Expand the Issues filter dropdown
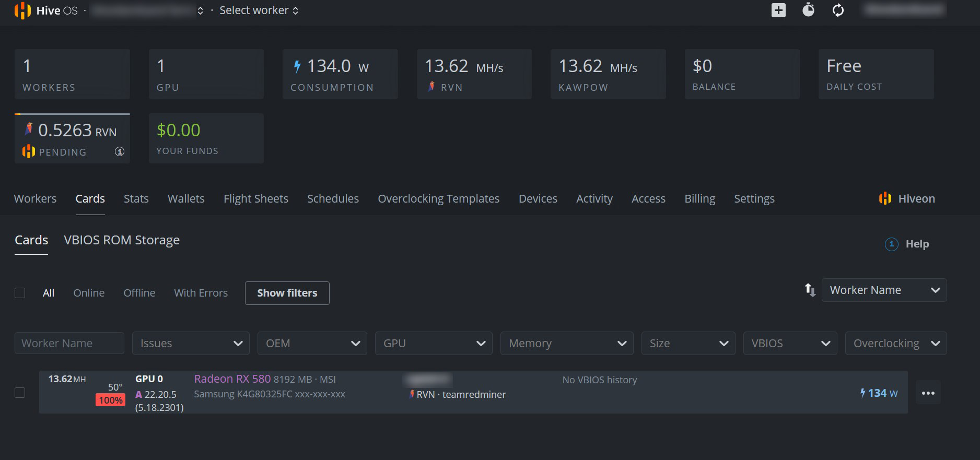Viewport: 980px width, 460px height. (x=191, y=343)
